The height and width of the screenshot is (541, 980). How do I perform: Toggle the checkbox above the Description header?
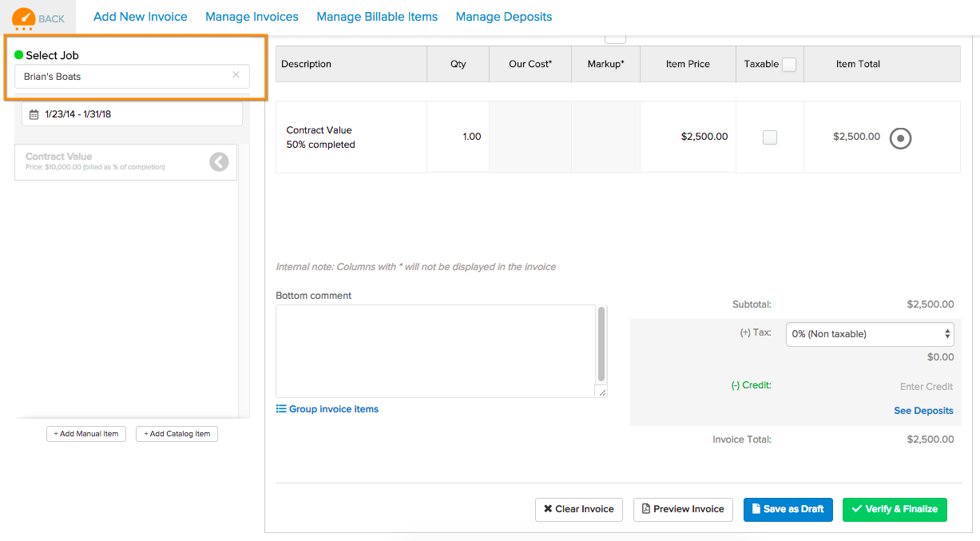[x=615, y=38]
